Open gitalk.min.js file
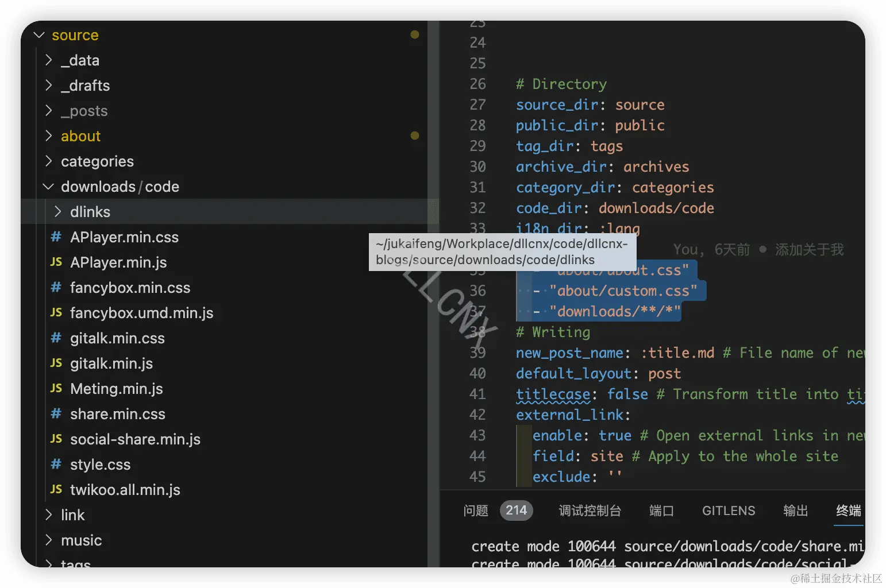The image size is (886, 588). [111, 363]
